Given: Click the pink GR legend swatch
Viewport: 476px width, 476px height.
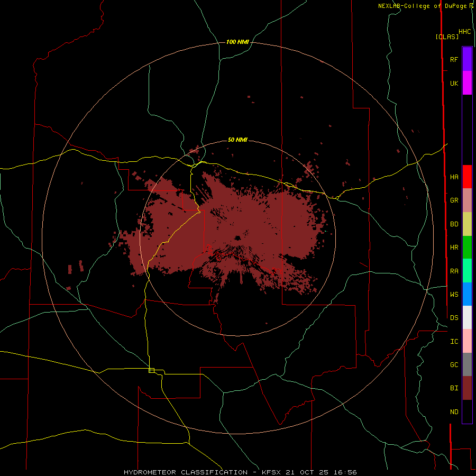Looking at the screenshot, I should [x=467, y=200].
